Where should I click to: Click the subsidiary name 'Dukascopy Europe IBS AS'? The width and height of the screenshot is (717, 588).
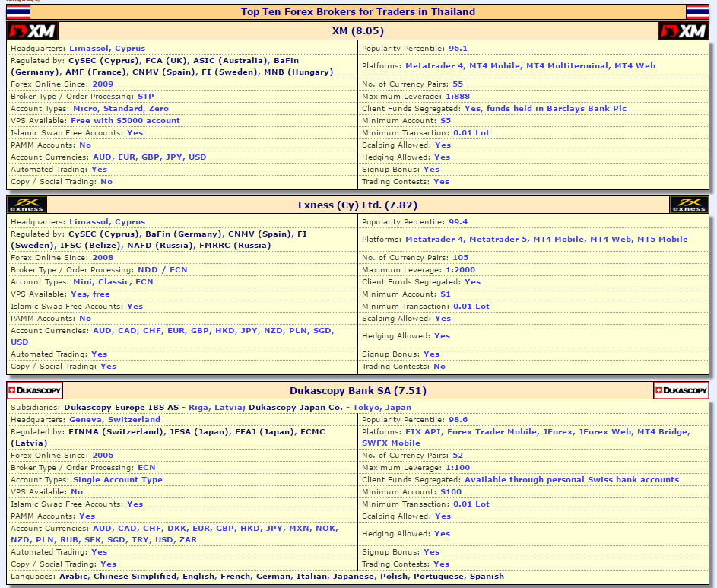(121, 408)
